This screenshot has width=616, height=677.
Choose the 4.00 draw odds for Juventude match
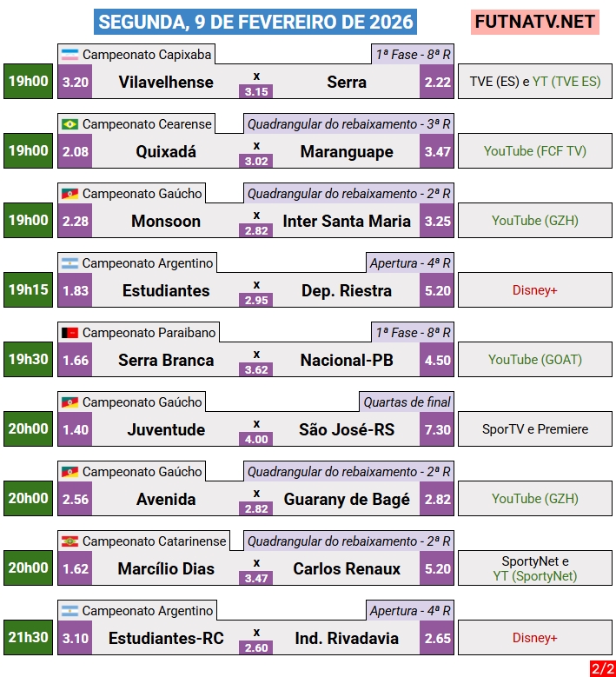[x=256, y=439]
